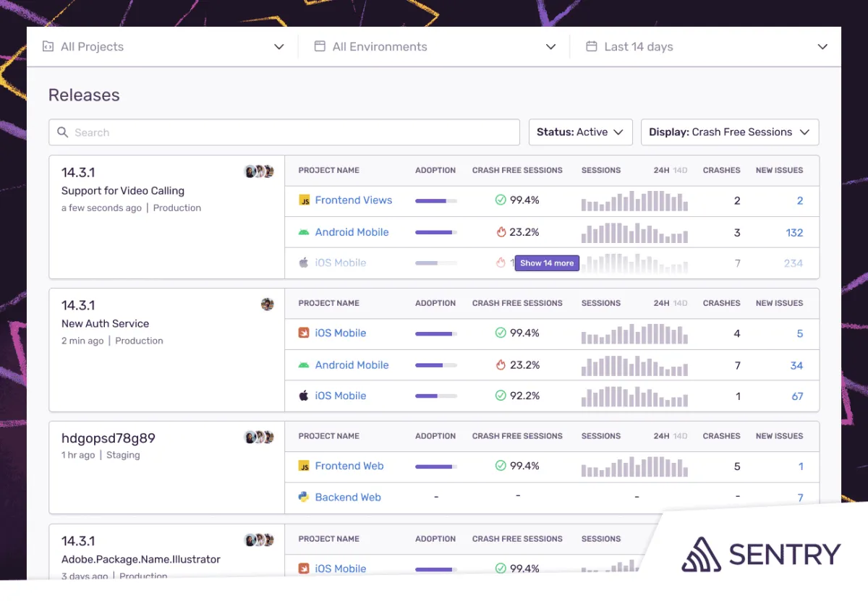Click author avatars on Adobe.Package.Name.Illustrator release
This screenshot has width=868, height=601.
260,540
